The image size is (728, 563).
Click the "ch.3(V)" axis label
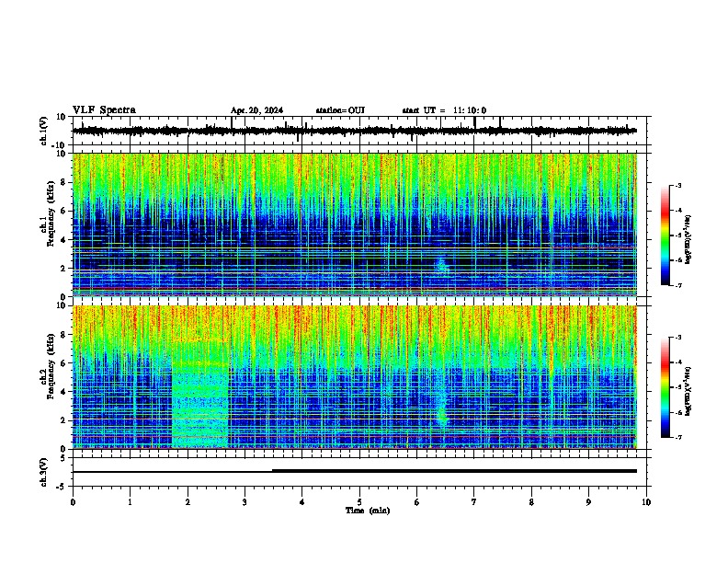coord(44,472)
